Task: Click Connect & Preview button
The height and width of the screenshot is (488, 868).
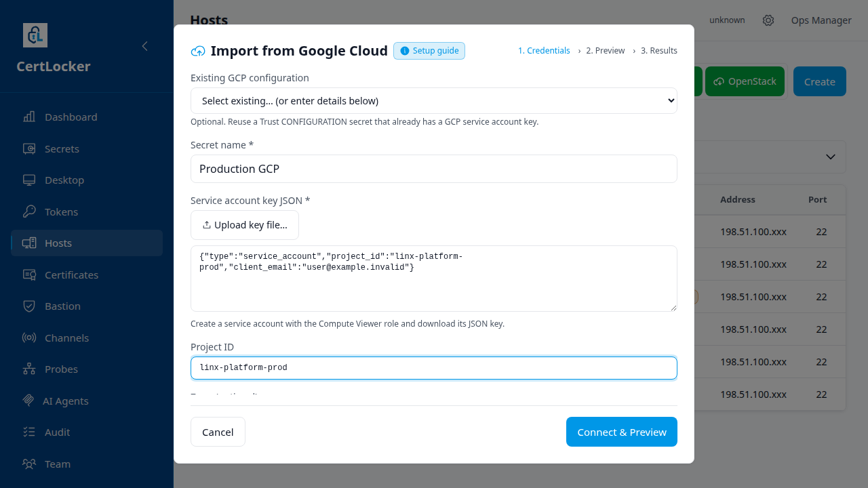Action: [x=622, y=432]
